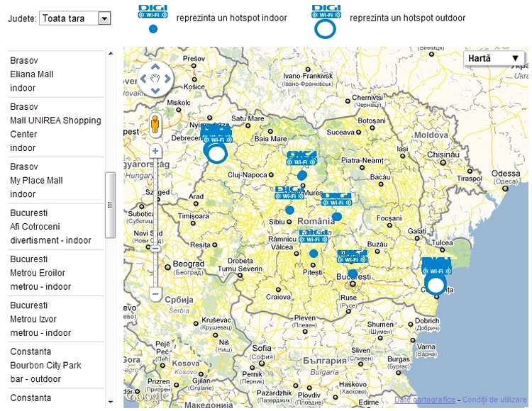Pan the map left with arrow
Viewport: 532px width, 411px height.
(x=143, y=79)
